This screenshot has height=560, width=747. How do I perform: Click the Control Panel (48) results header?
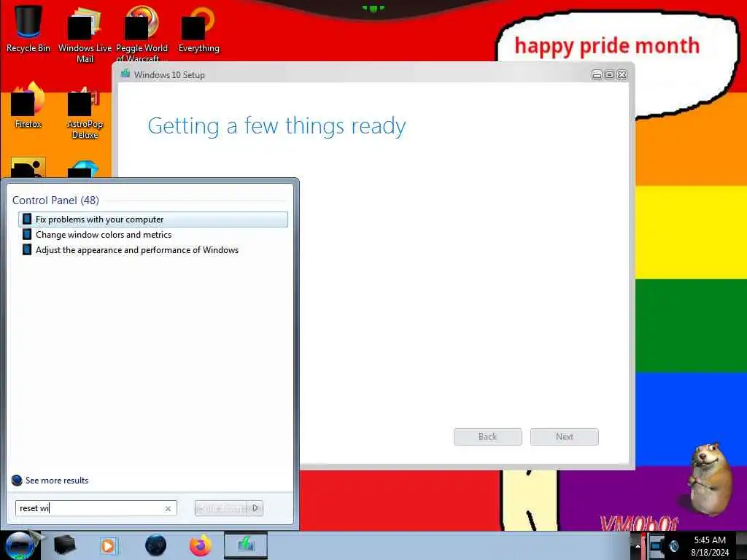55,201
